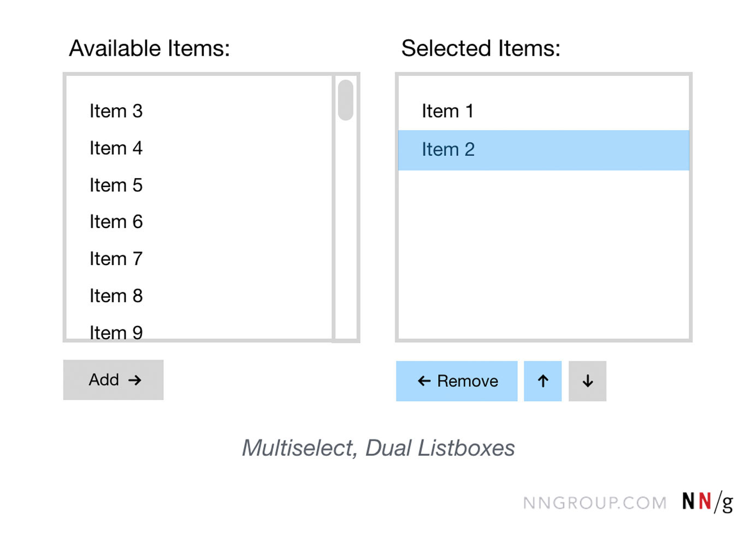This screenshot has width=756, height=539.
Task: Select Item 7 from the available list
Action: 116,259
